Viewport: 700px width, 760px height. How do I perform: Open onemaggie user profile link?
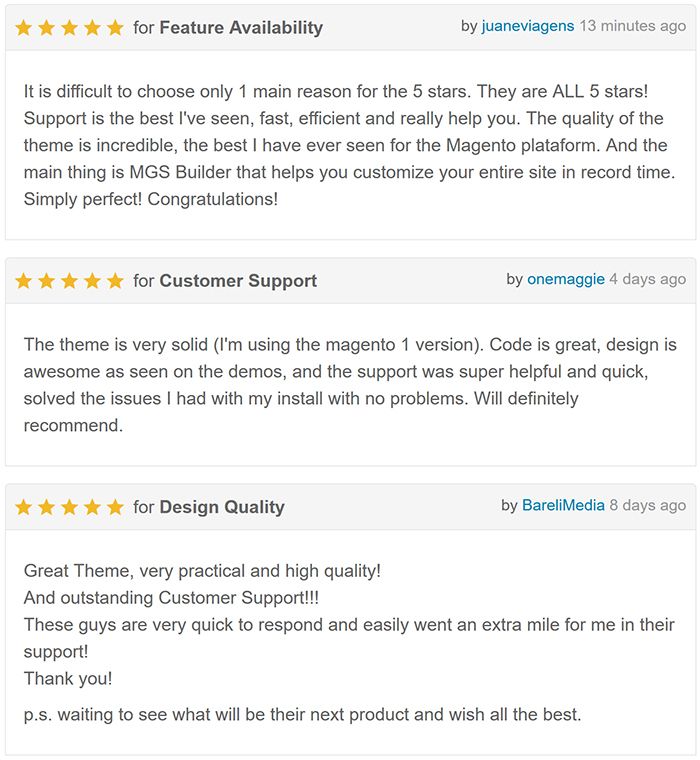point(566,279)
